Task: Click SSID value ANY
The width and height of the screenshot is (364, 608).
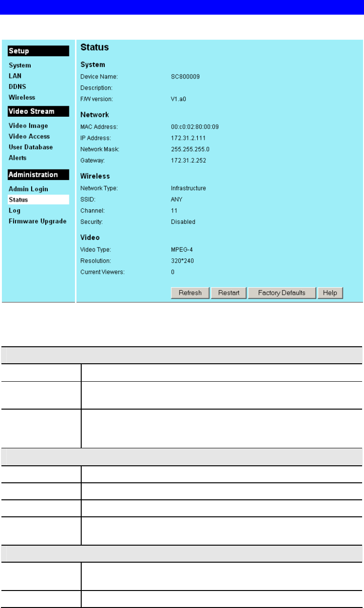Action: 177,199
